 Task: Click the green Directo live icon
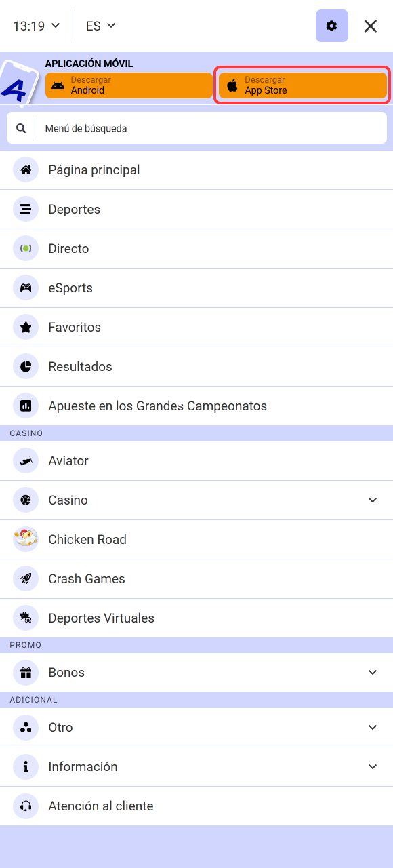pos(25,248)
